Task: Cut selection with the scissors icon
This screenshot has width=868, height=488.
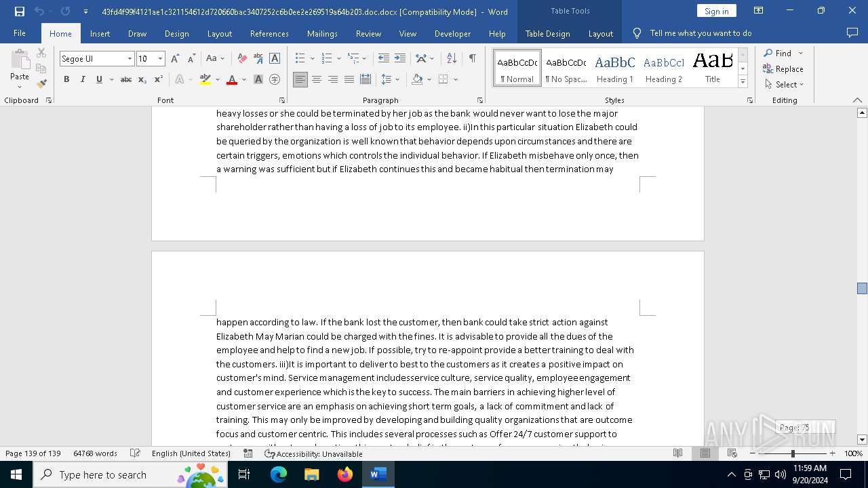Action: pyautogui.click(x=41, y=53)
